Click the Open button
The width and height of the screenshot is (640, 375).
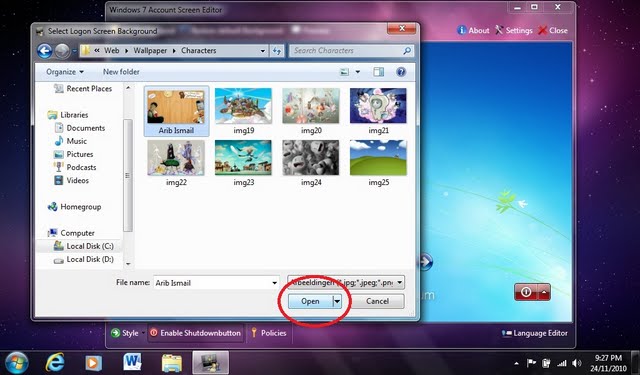coord(310,302)
